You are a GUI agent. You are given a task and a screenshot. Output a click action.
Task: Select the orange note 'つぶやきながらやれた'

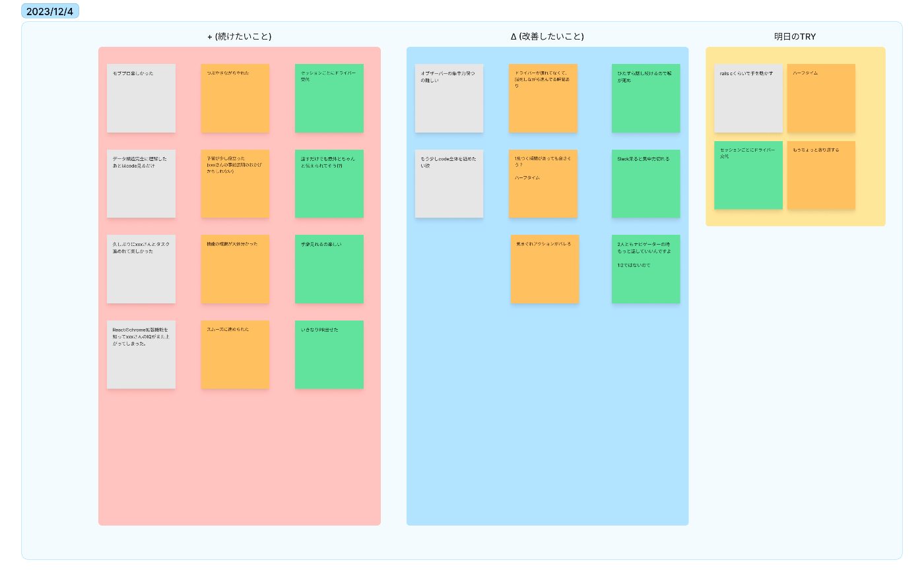(235, 98)
